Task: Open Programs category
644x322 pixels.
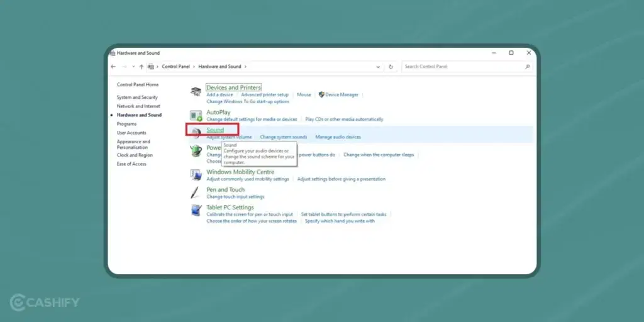Action: 126,124
